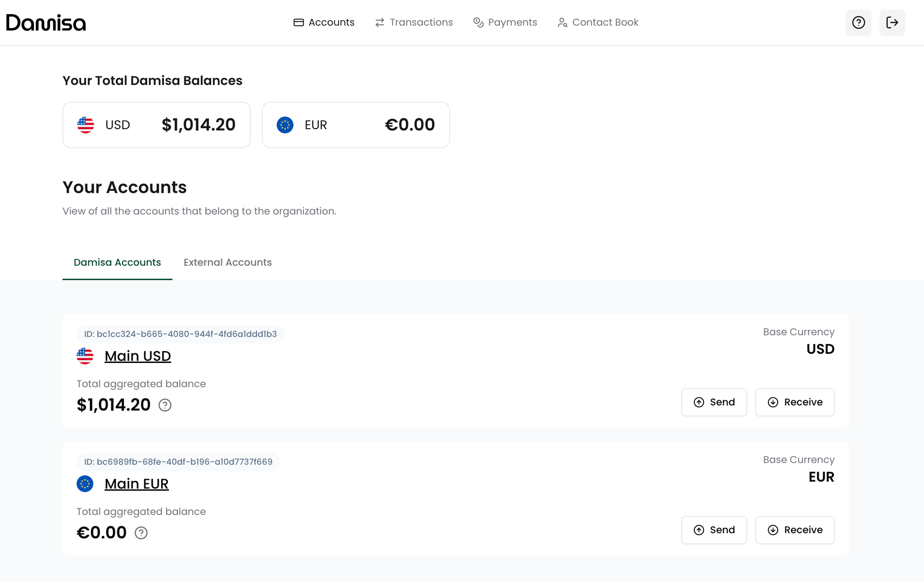Switch to the External Accounts tab

(227, 262)
